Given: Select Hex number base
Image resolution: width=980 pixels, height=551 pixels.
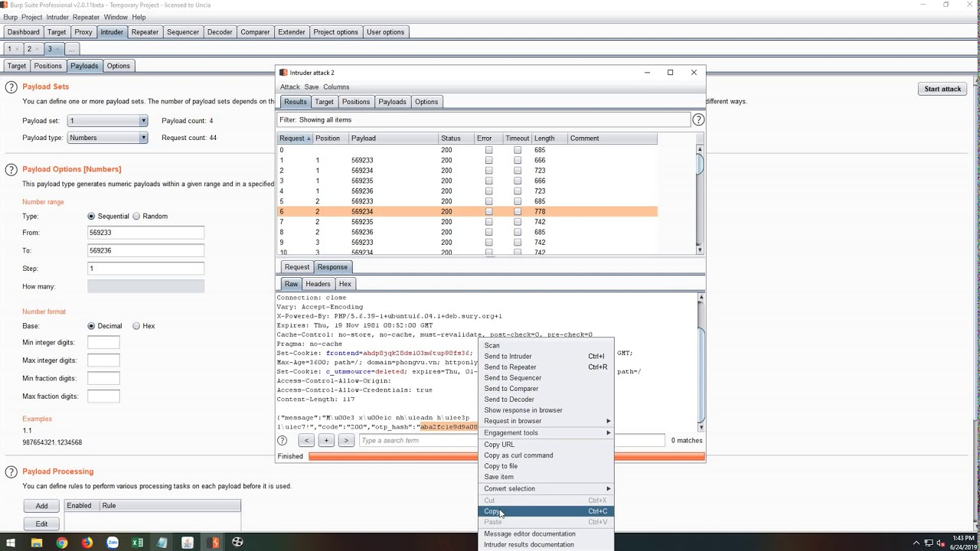Looking at the screenshot, I should coord(136,326).
